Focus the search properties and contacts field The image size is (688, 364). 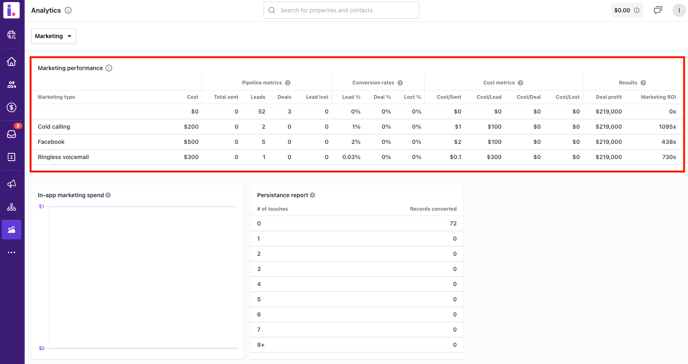(x=341, y=10)
